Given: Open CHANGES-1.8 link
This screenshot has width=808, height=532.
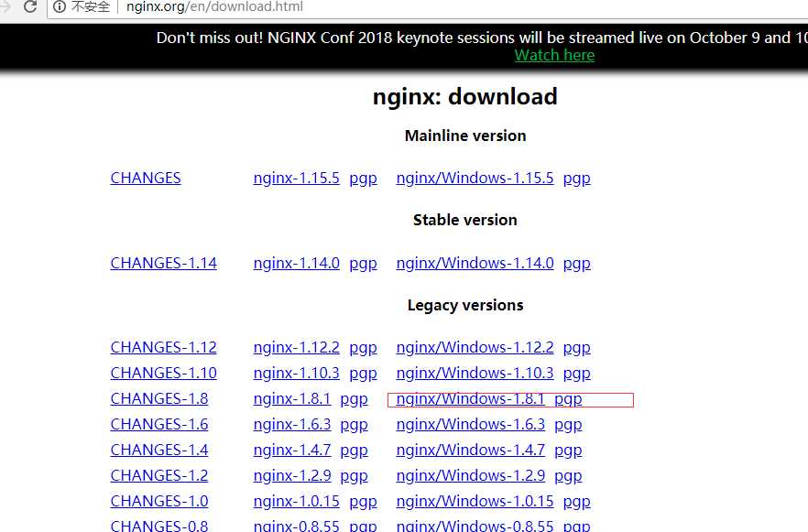Looking at the screenshot, I should 159,398.
